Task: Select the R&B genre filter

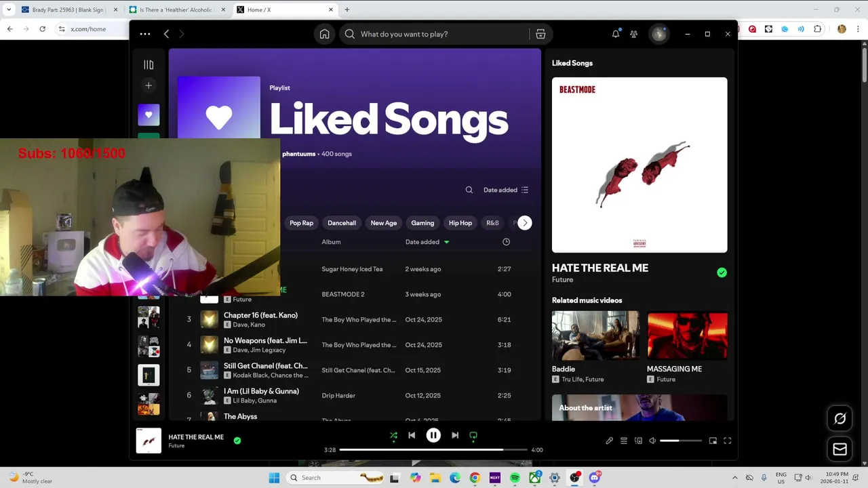Action: (x=492, y=223)
